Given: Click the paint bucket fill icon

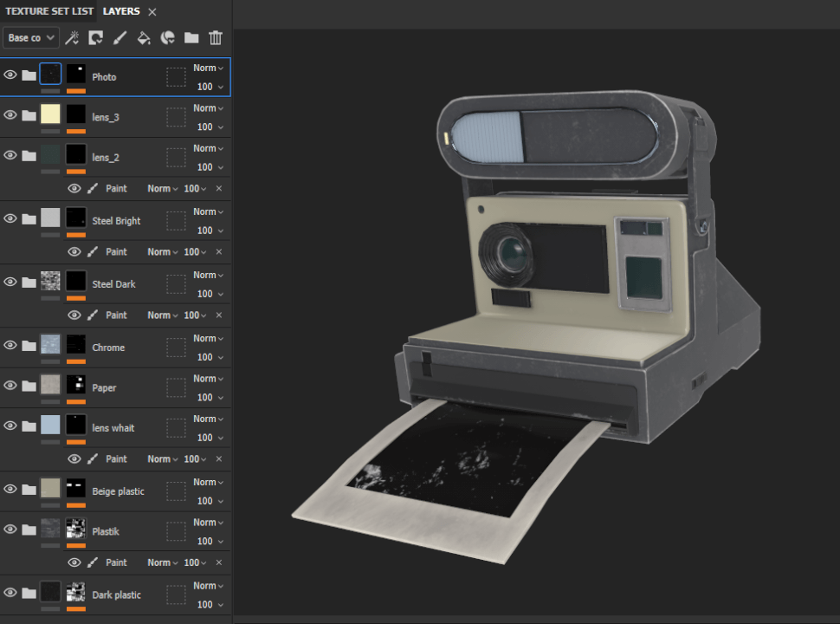Looking at the screenshot, I should 143,38.
